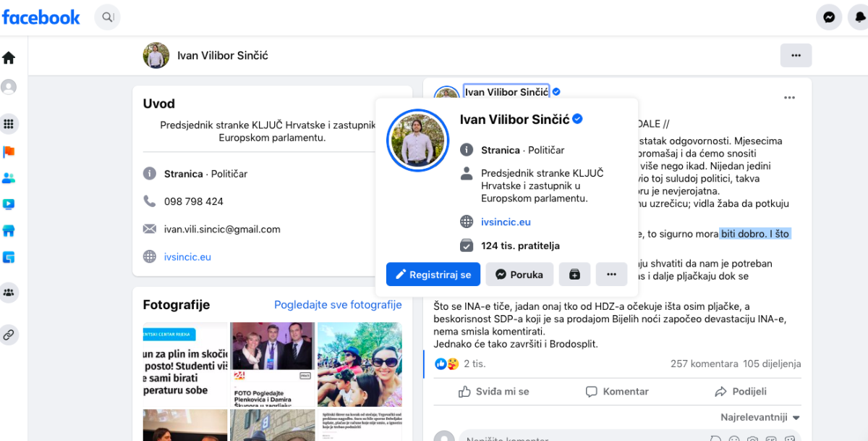
Task: Click email ivan.vili.sincic@gmail.com
Action: click(x=222, y=229)
